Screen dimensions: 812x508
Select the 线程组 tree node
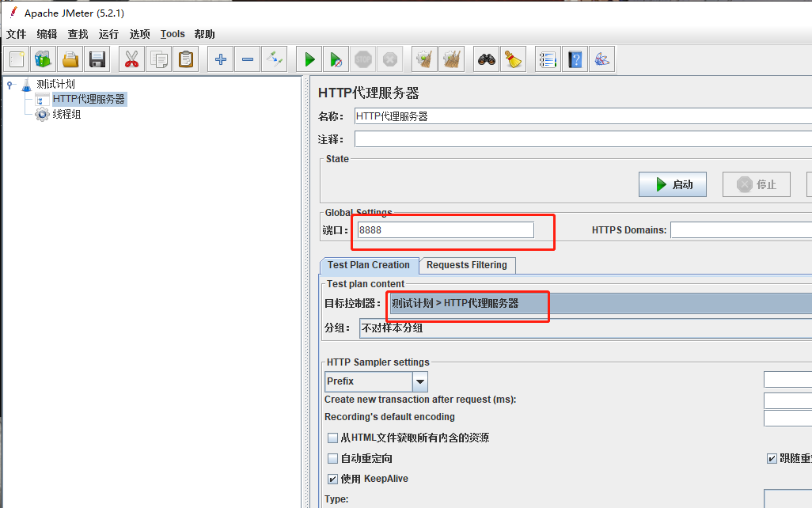[66, 115]
